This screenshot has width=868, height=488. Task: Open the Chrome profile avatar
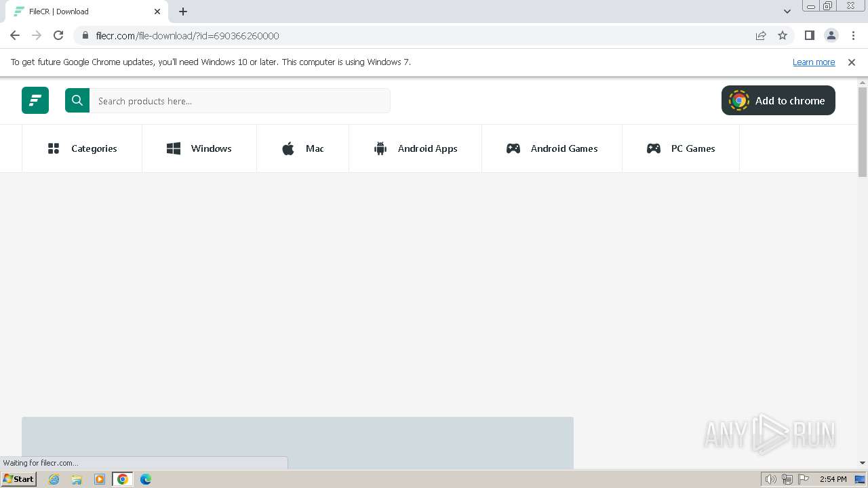pyautogui.click(x=831, y=35)
